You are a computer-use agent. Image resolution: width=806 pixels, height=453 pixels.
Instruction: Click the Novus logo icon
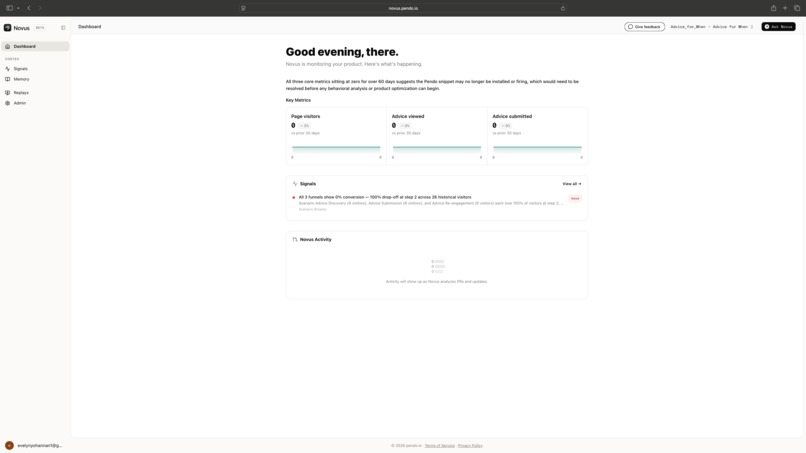(x=7, y=28)
